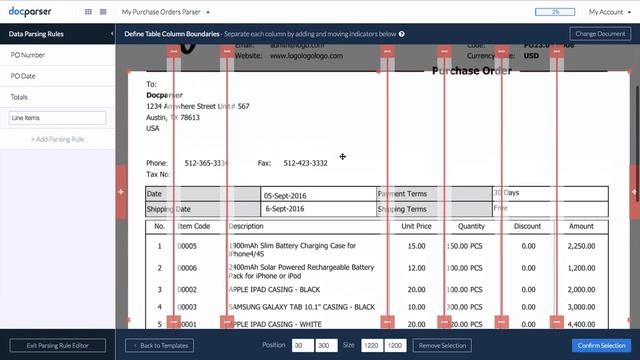Image resolution: width=640 pixels, height=360 pixels.
Task: Select the Totals parsing rule
Action: click(x=58, y=97)
